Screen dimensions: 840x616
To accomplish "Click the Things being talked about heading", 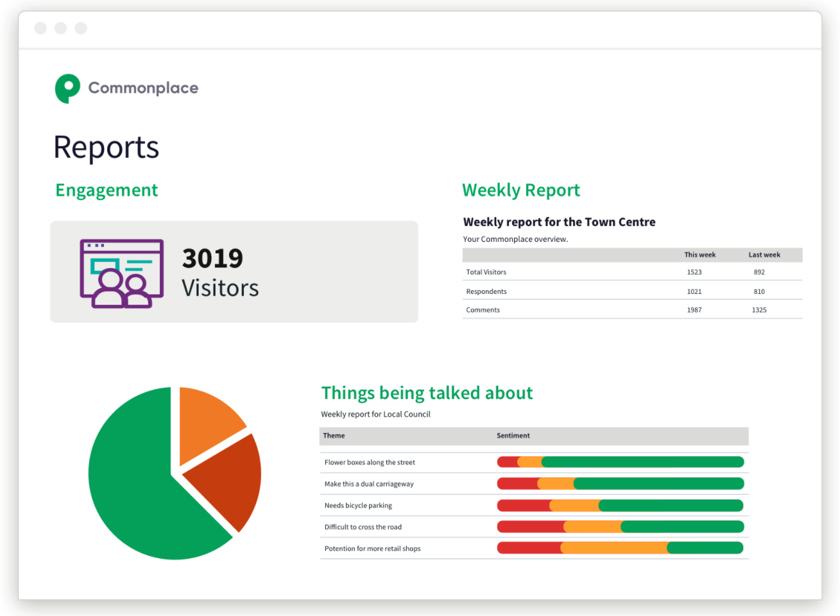I will pyautogui.click(x=427, y=393).
